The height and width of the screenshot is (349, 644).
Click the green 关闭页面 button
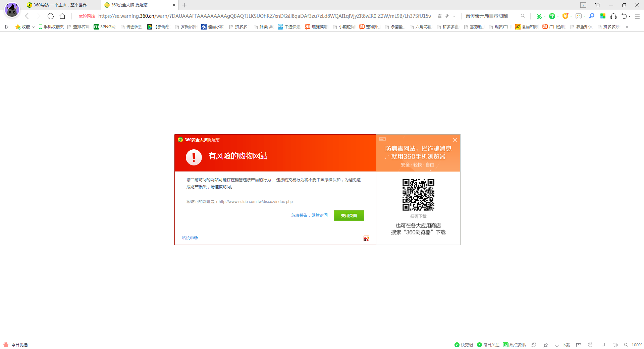click(x=349, y=216)
